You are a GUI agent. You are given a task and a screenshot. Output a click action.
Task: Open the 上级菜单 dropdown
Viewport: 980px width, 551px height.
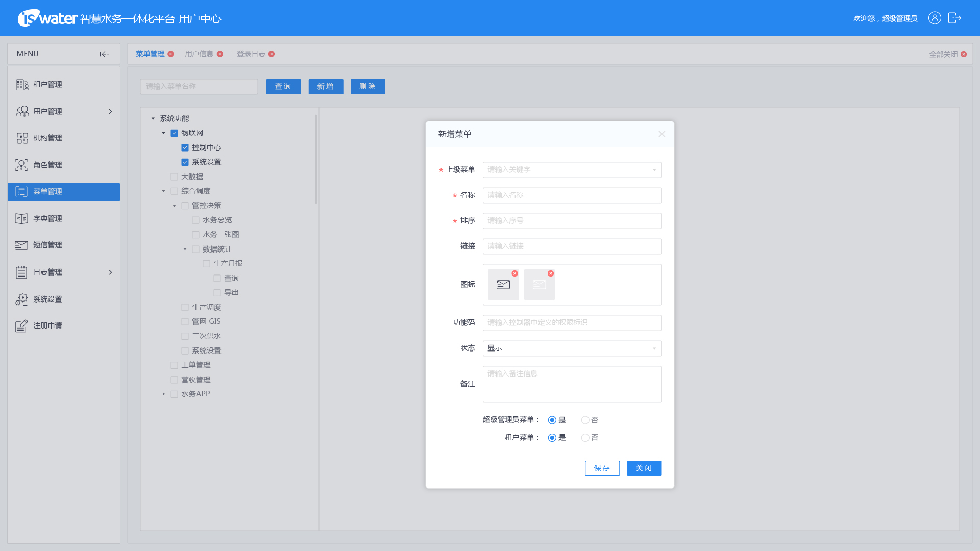(572, 170)
